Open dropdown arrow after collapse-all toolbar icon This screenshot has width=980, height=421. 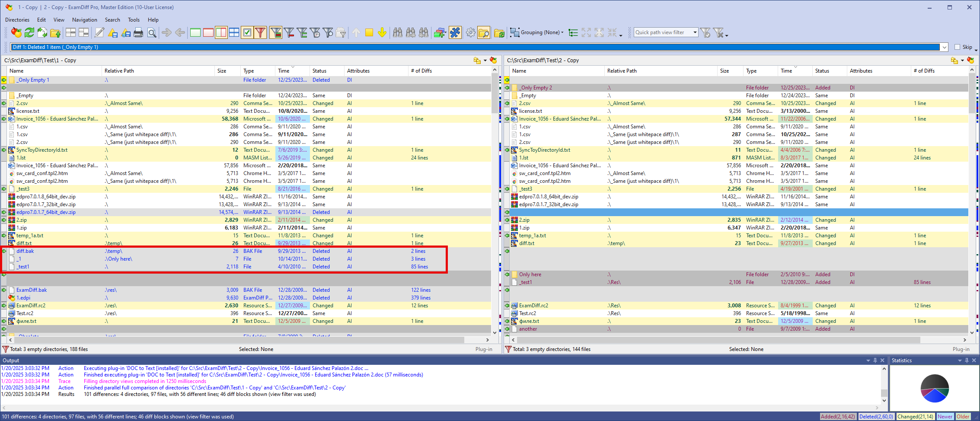click(621, 35)
